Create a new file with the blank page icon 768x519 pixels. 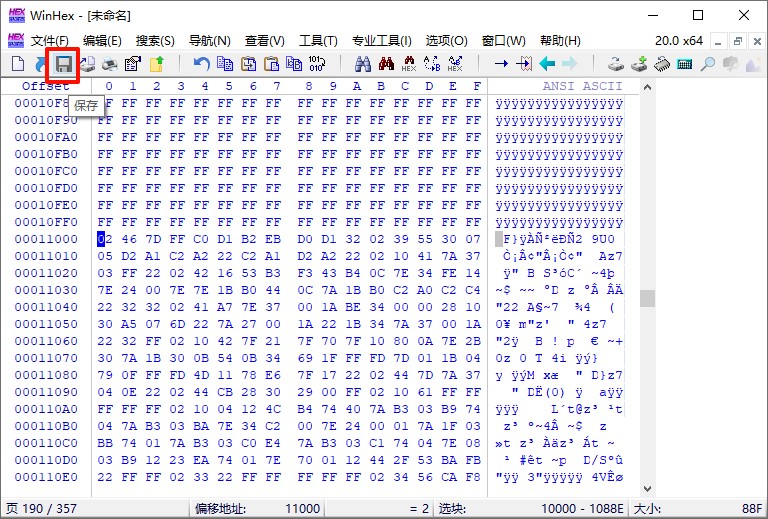click(x=18, y=64)
